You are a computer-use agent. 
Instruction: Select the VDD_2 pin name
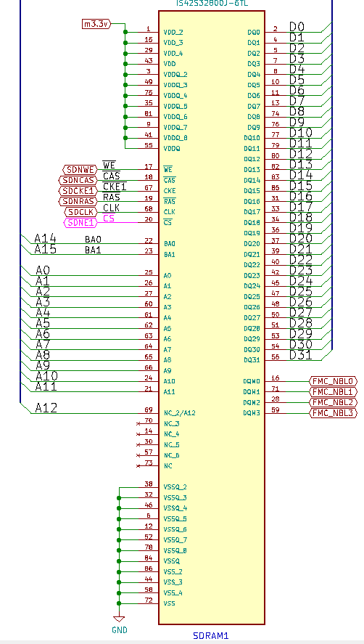tap(173, 32)
